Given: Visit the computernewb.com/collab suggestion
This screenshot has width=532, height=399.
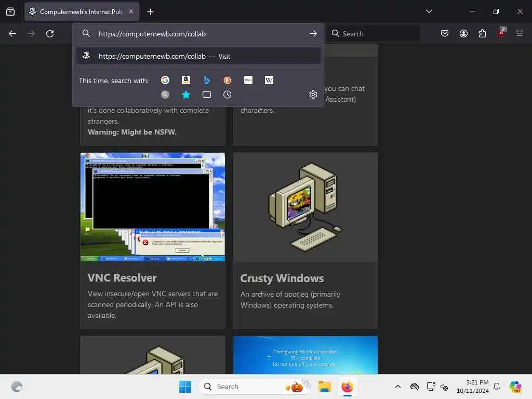Looking at the screenshot, I should (x=198, y=56).
